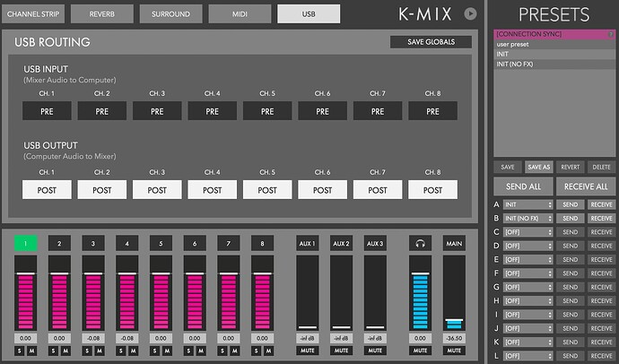Select the INIT preset in list

pyautogui.click(x=554, y=54)
